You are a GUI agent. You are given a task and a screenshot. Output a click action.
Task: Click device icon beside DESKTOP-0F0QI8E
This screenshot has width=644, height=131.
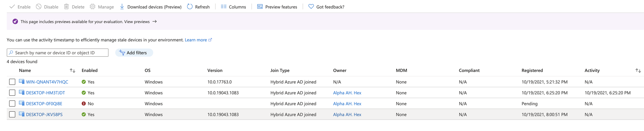click(x=22, y=103)
